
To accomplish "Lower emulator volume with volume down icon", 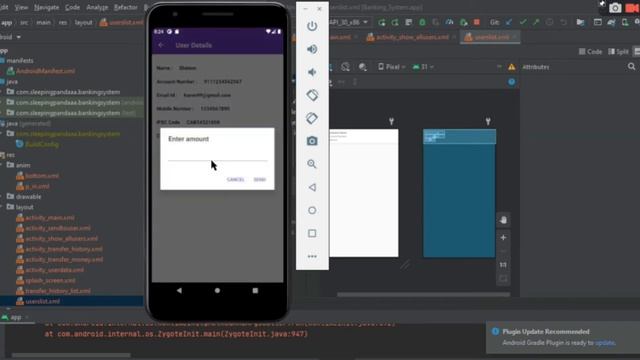I will (x=312, y=72).
